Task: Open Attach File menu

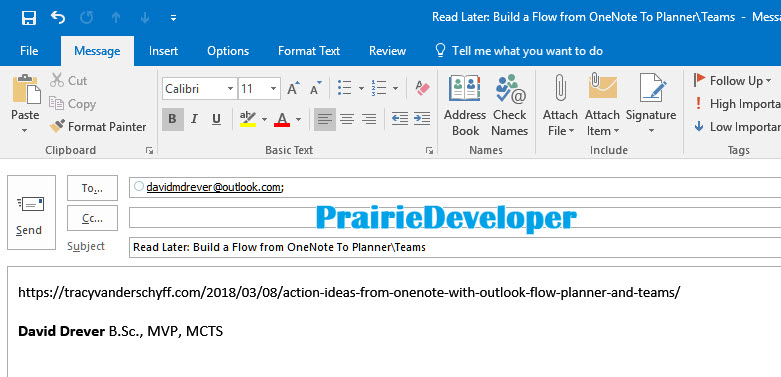Action: coord(560,106)
